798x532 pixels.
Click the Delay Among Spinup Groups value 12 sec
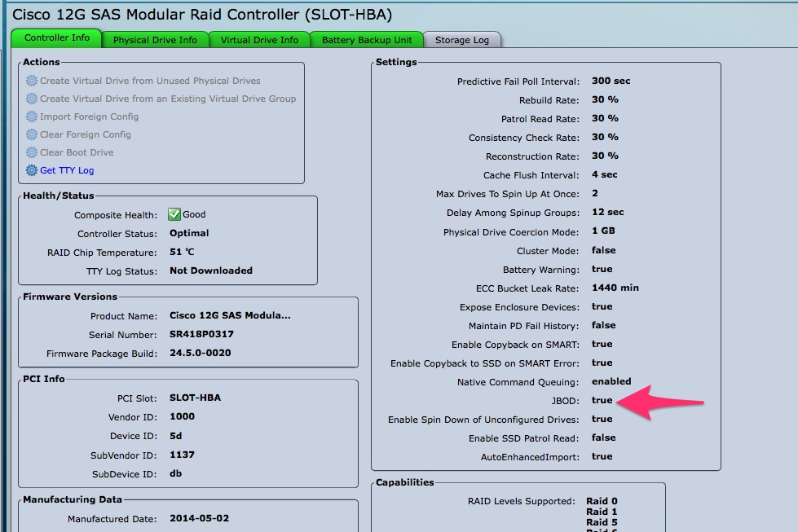click(607, 212)
